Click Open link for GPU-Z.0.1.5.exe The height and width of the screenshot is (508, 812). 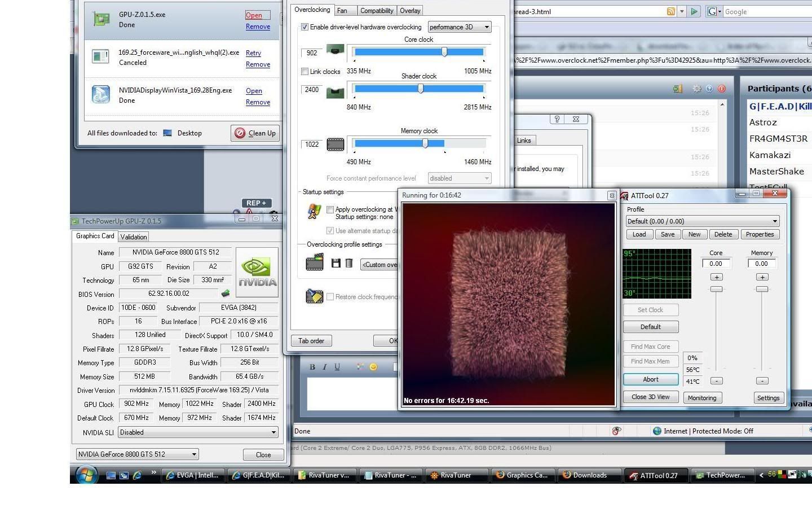[x=254, y=15]
